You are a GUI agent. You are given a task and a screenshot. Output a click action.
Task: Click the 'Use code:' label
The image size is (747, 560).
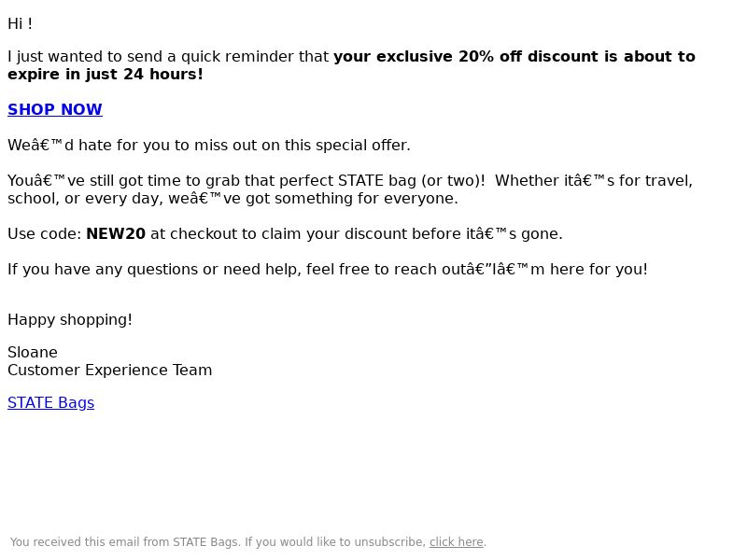pyautogui.click(x=45, y=234)
